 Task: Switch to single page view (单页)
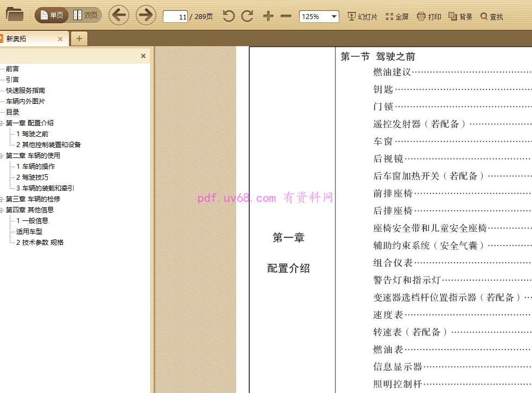pos(51,16)
